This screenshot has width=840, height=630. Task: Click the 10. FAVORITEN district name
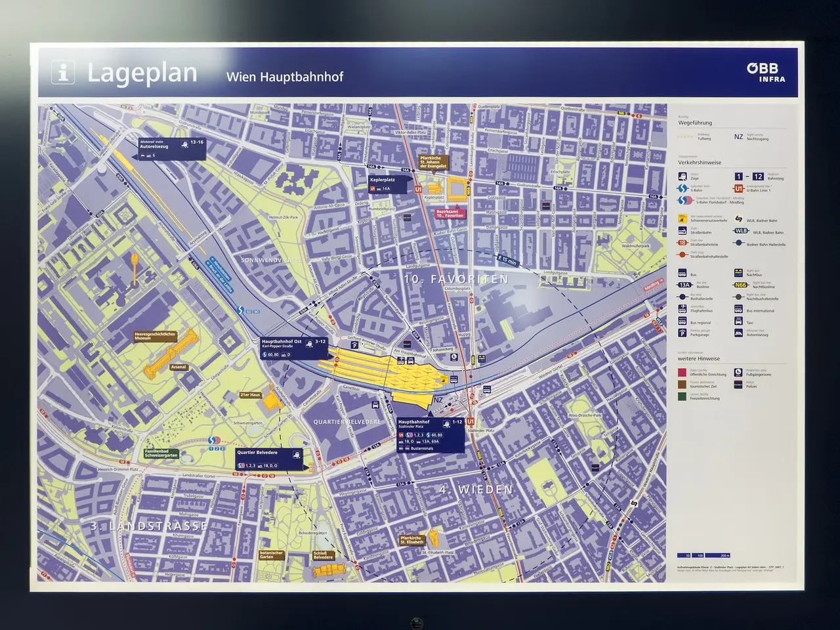click(x=455, y=279)
